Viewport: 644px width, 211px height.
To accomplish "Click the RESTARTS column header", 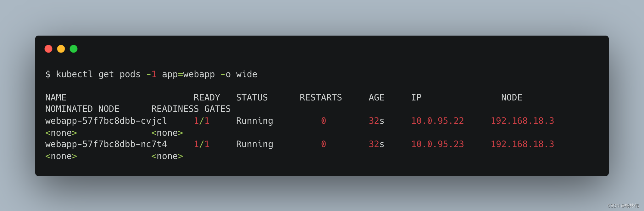I will 321,98.
